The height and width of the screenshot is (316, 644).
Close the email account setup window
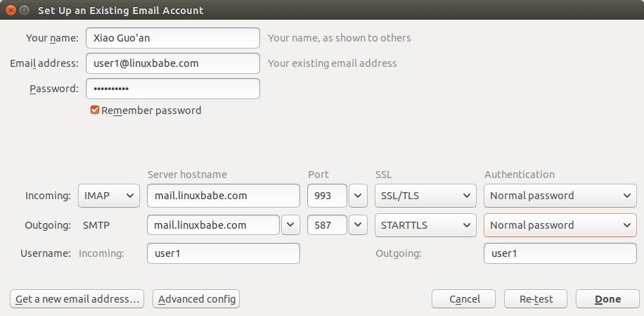coord(9,11)
